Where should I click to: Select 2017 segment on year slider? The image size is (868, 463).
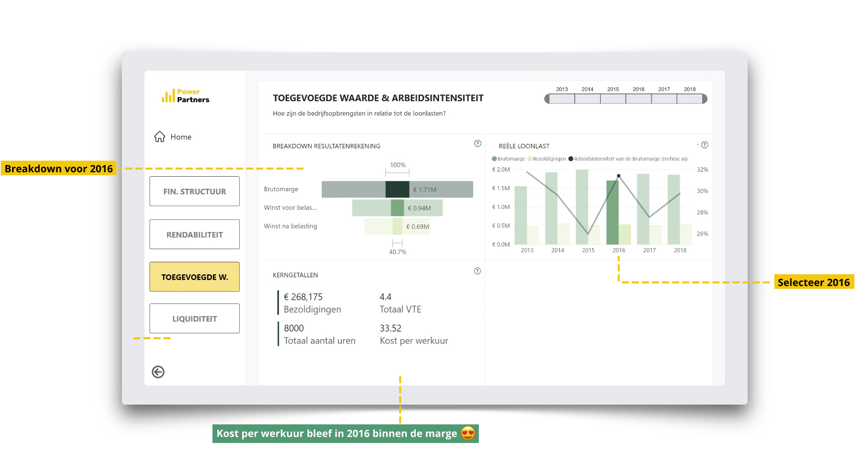pos(664,99)
